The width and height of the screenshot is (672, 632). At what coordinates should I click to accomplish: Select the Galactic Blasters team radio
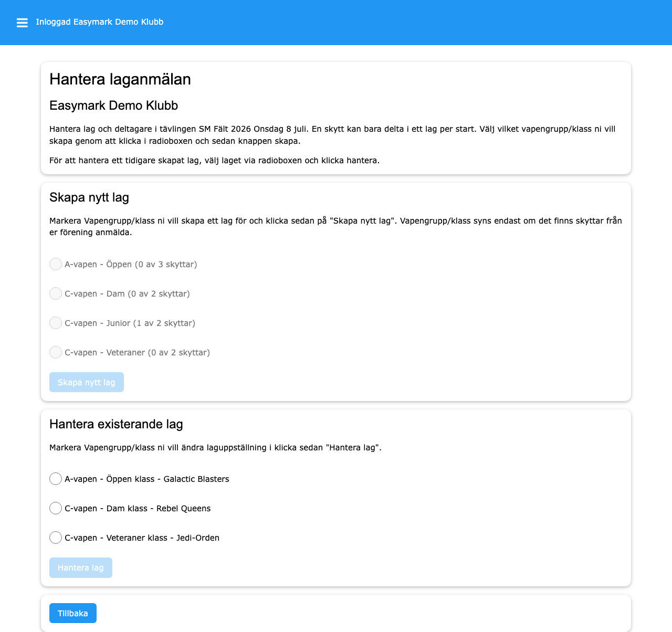(x=56, y=479)
